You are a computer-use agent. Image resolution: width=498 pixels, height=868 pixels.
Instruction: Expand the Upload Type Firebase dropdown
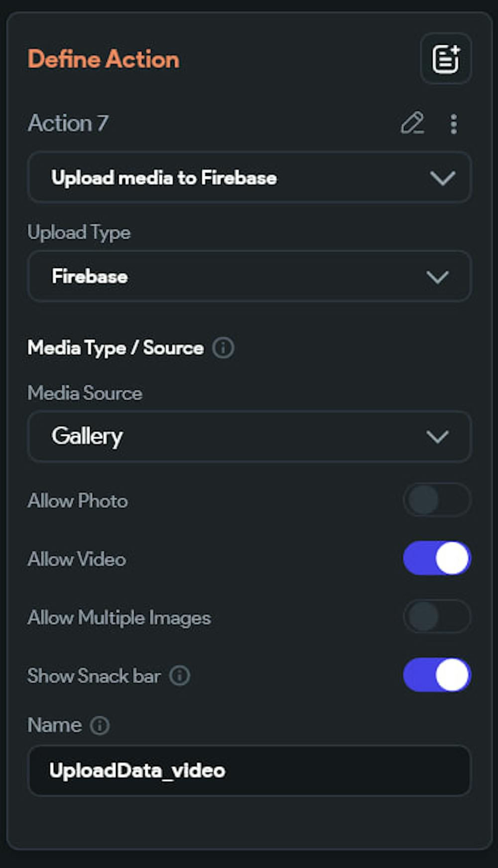[x=249, y=277]
